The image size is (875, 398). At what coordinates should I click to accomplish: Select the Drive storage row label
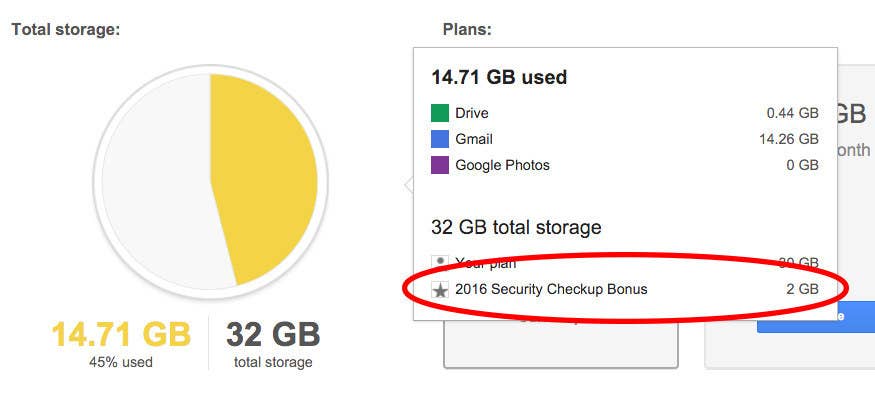click(472, 113)
